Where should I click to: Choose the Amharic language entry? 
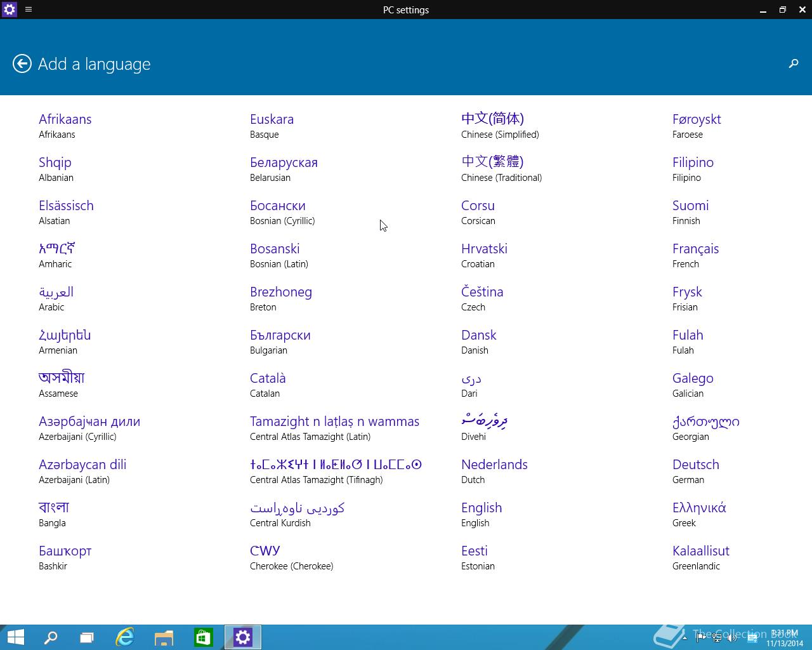[x=57, y=255]
